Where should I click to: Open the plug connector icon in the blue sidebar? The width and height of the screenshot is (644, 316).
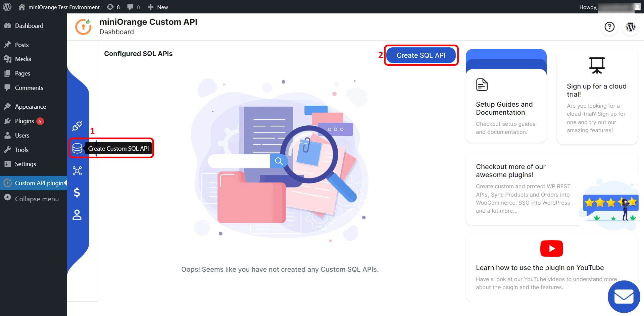(x=77, y=126)
